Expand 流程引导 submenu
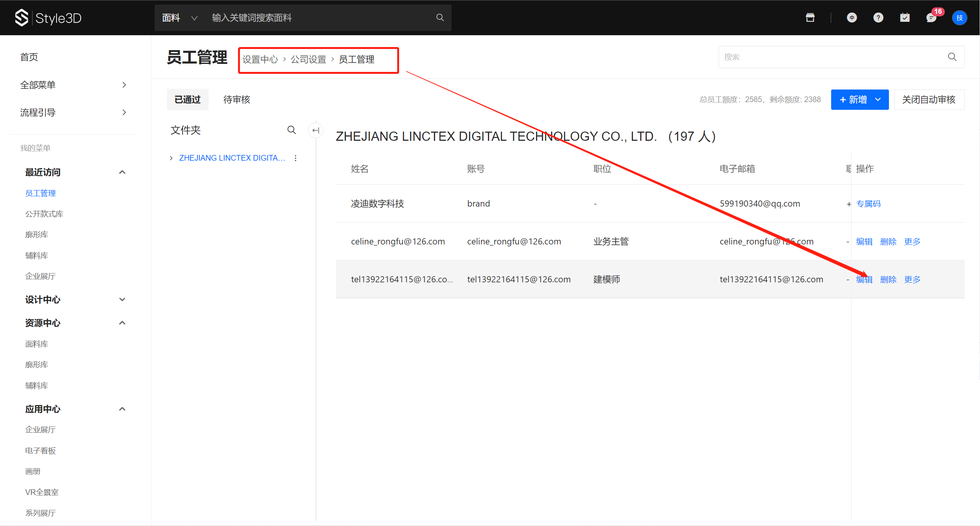 click(124, 112)
